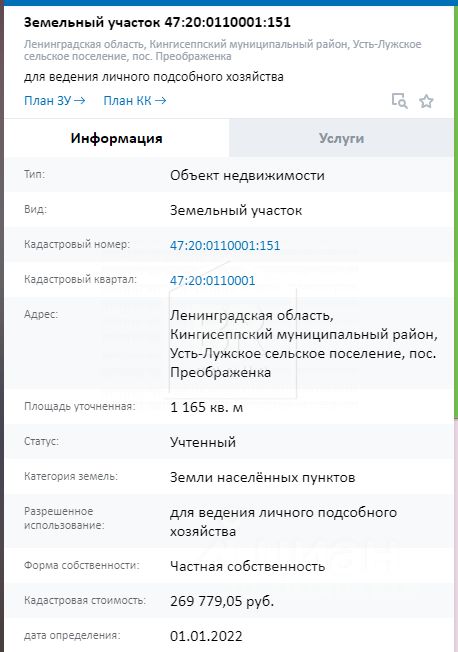Screen dimensions: 458x652
Task: Open cadastral quarter link 47:20:0110001
Action: pyautogui.click(x=213, y=280)
